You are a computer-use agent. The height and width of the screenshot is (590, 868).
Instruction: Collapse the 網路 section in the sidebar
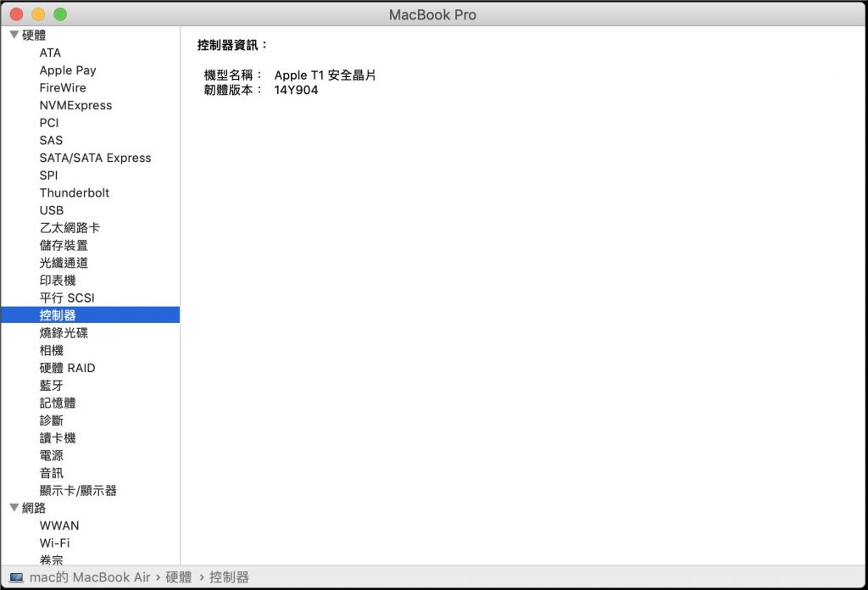(x=14, y=508)
